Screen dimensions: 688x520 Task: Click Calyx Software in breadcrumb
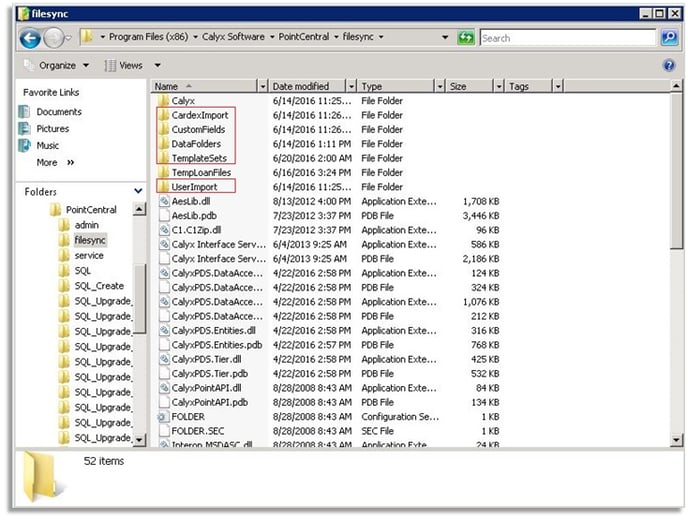click(233, 37)
